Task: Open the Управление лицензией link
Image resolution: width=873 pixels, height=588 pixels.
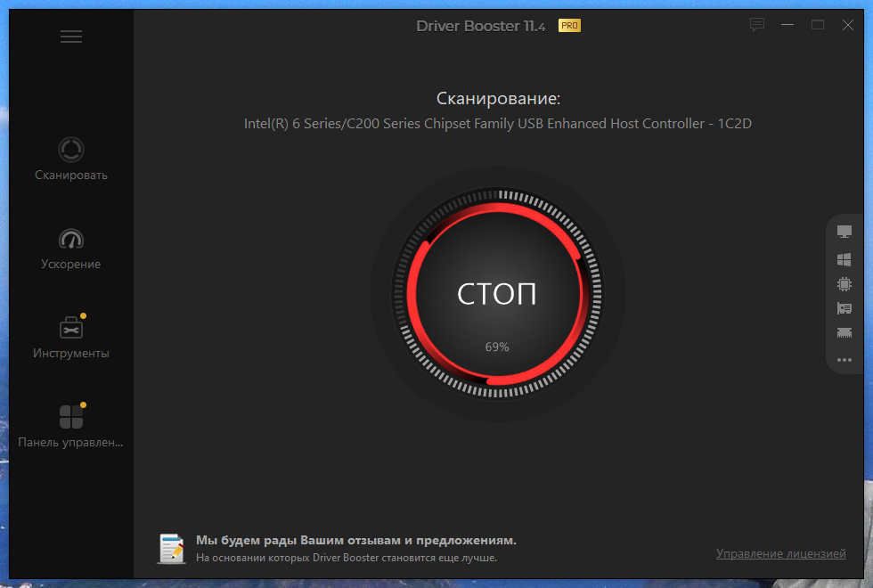Action: [781, 553]
